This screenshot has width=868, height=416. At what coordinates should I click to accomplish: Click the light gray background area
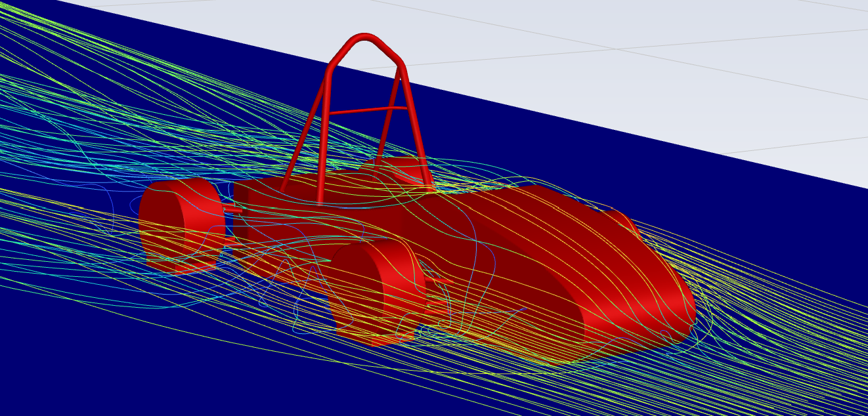[x=657, y=79]
